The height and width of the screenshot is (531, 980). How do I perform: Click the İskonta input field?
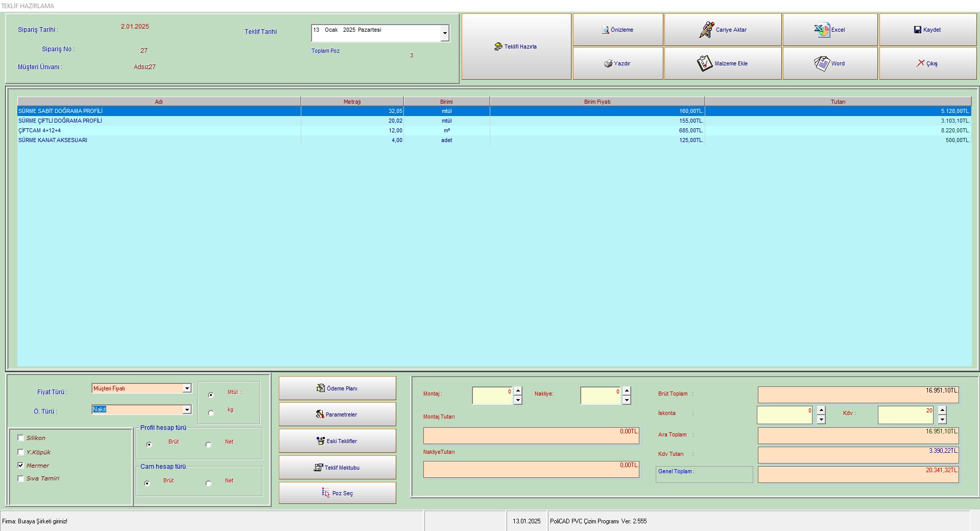pyautogui.click(x=784, y=415)
